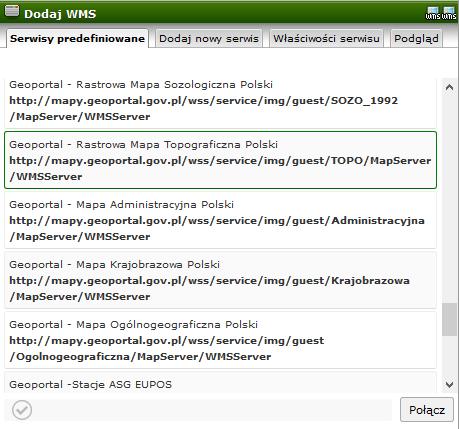Click the second WMS icon in title bar
Screen dimensions: 459x429
tap(449, 13)
